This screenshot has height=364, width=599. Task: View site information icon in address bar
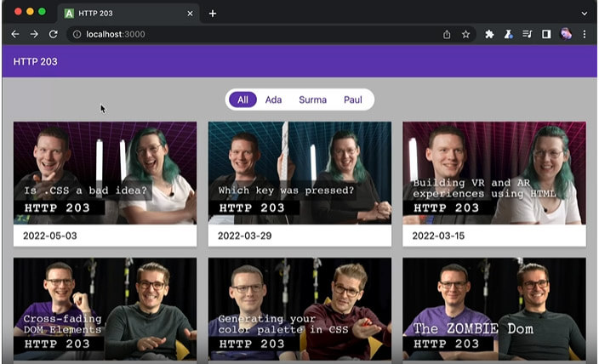(x=77, y=34)
